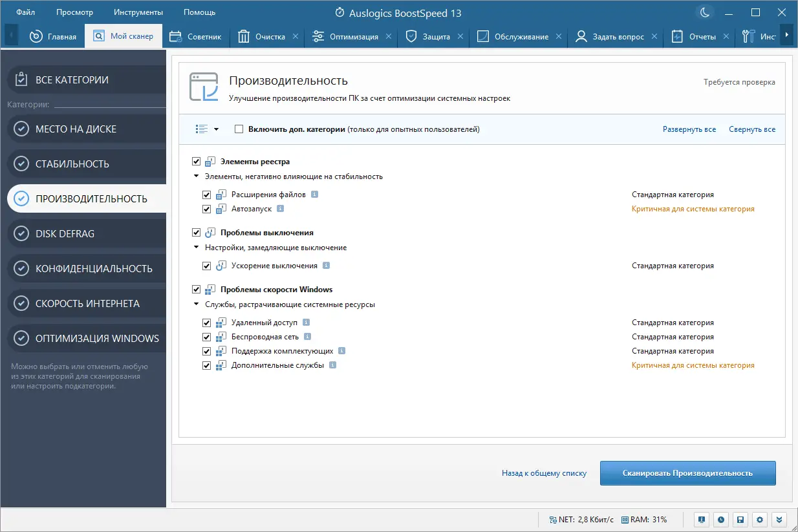Screen dimensions: 798x532
Task: Open settings gear in status bar
Action: pos(760,519)
